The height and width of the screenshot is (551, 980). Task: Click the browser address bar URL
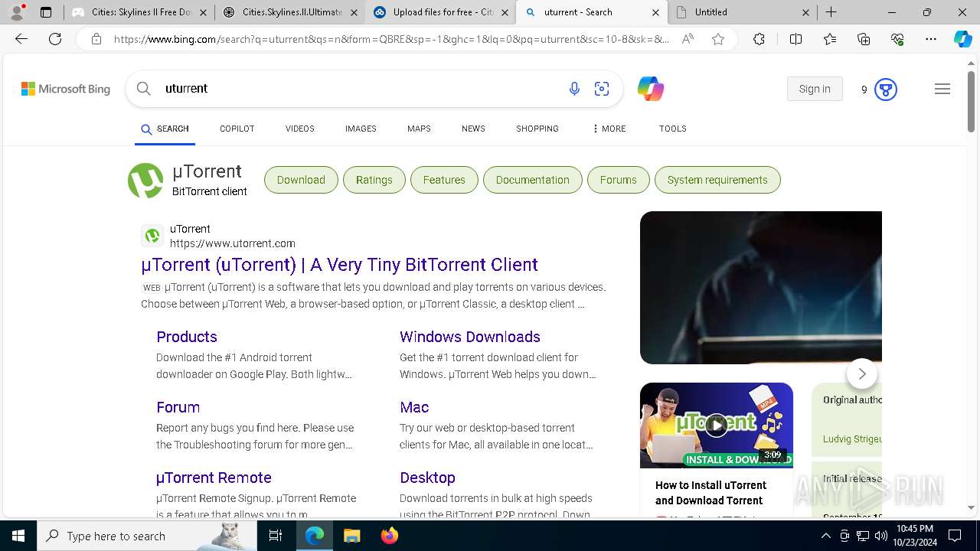point(391,39)
